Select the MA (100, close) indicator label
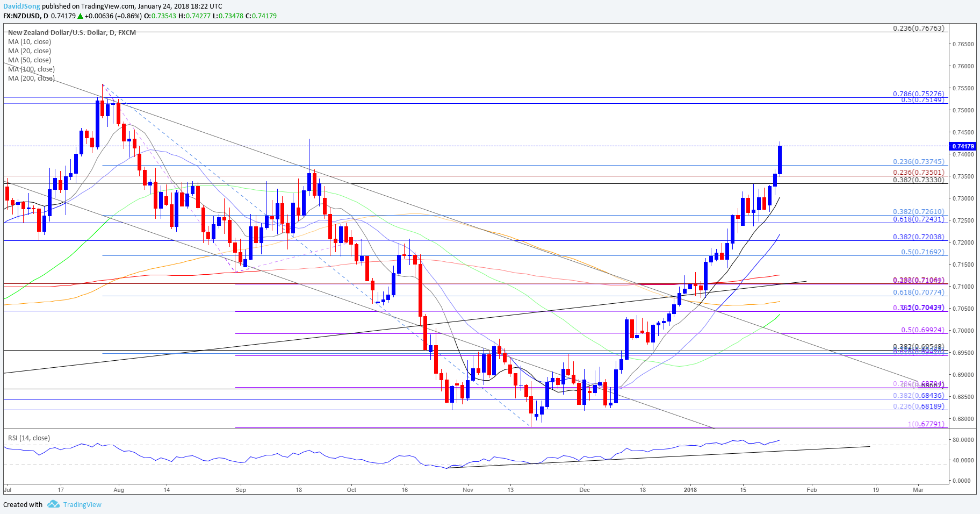Image resolution: width=980 pixels, height=514 pixels. point(31,69)
